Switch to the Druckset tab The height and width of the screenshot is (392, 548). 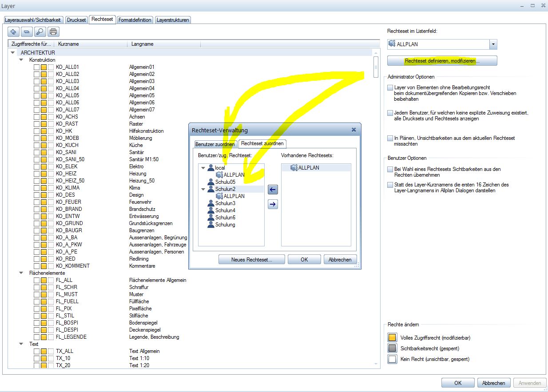pos(76,20)
